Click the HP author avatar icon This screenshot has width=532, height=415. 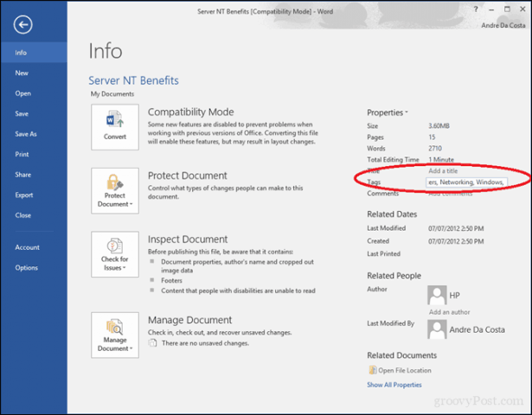pos(437,295)
